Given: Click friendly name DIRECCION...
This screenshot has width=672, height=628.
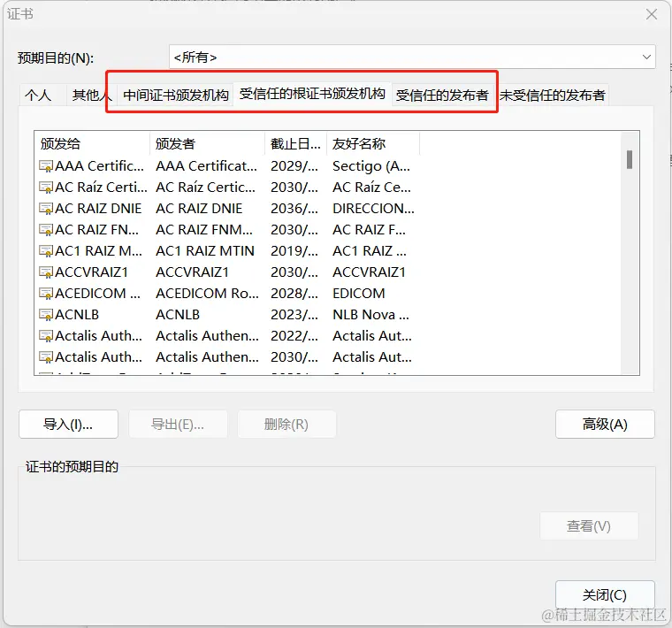Looking at the screenshot, I should (373, 209).
